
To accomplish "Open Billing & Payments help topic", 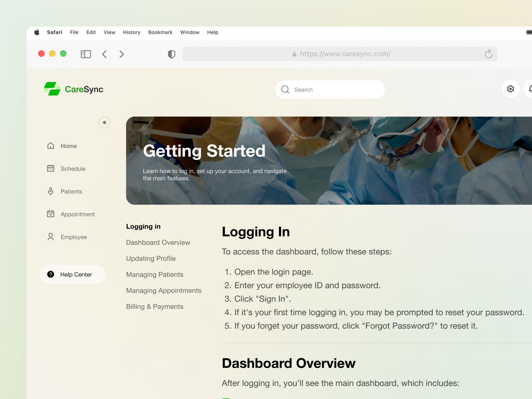I will click(x=155, y=306).
